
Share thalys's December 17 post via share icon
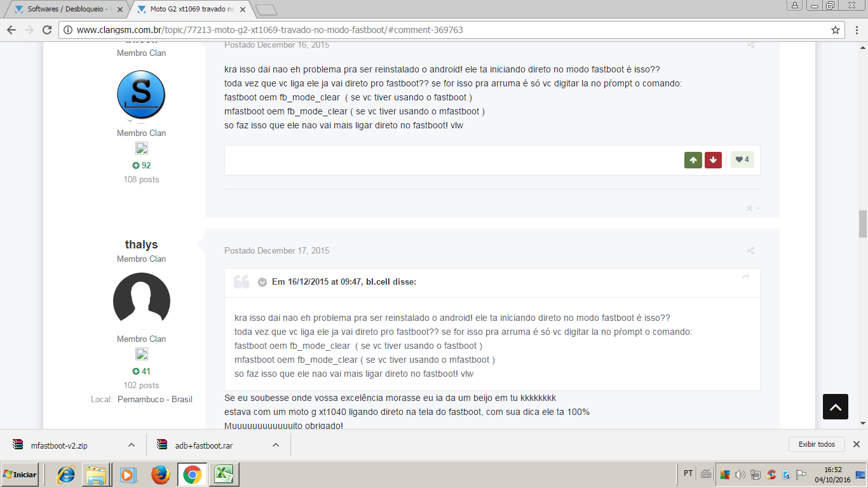pos(750,251)
